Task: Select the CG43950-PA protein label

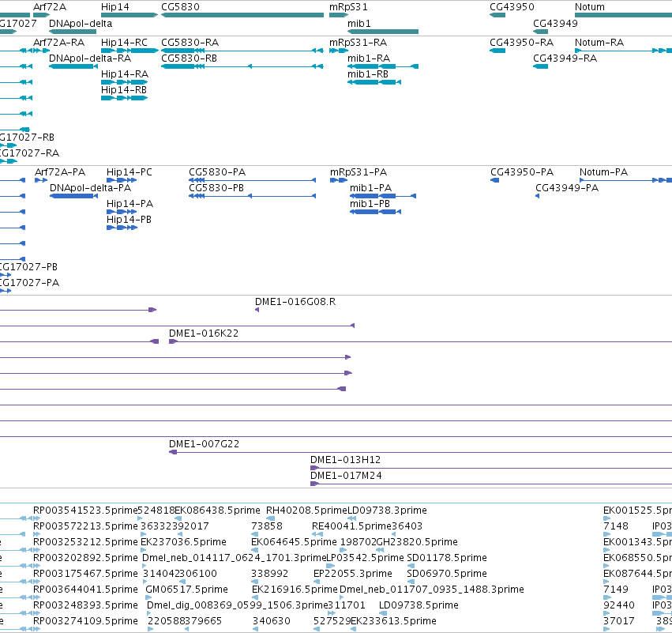Action: click(522, 172)
